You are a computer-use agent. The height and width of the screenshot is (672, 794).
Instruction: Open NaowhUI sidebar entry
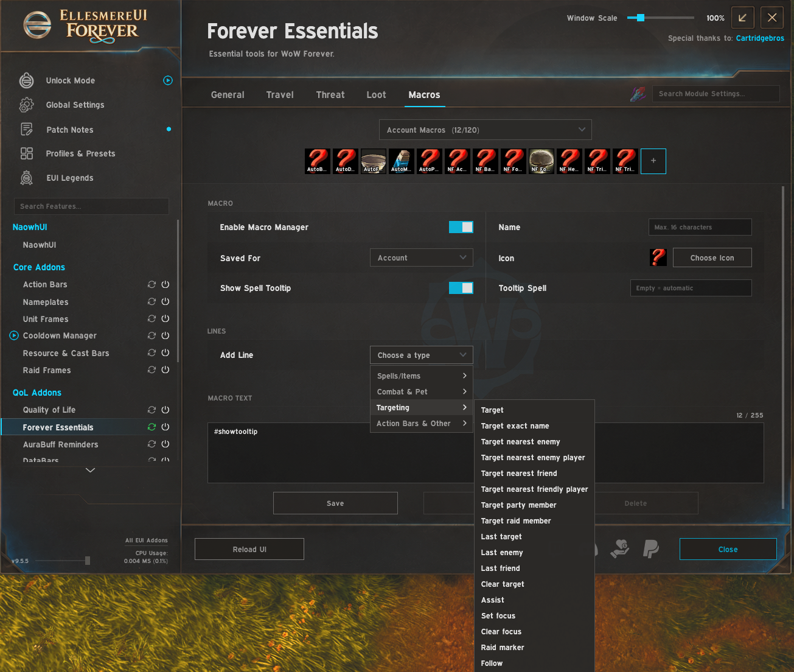40,245
